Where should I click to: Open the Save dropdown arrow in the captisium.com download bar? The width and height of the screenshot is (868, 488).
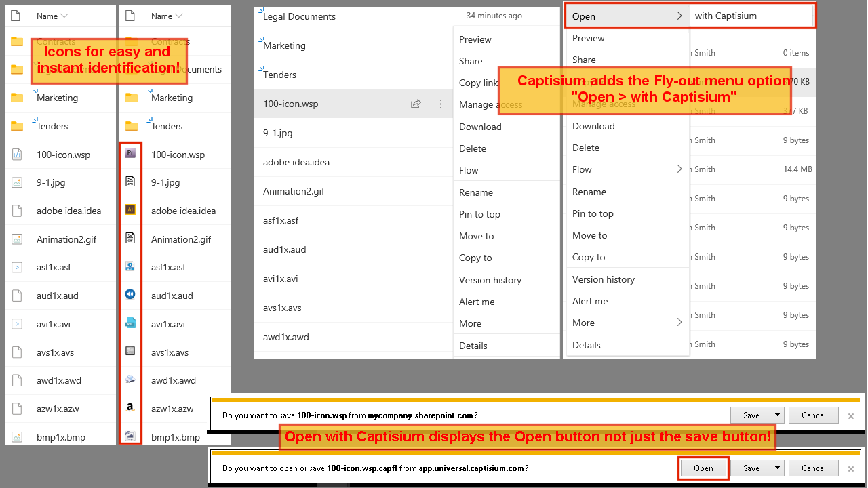[778, 468]
